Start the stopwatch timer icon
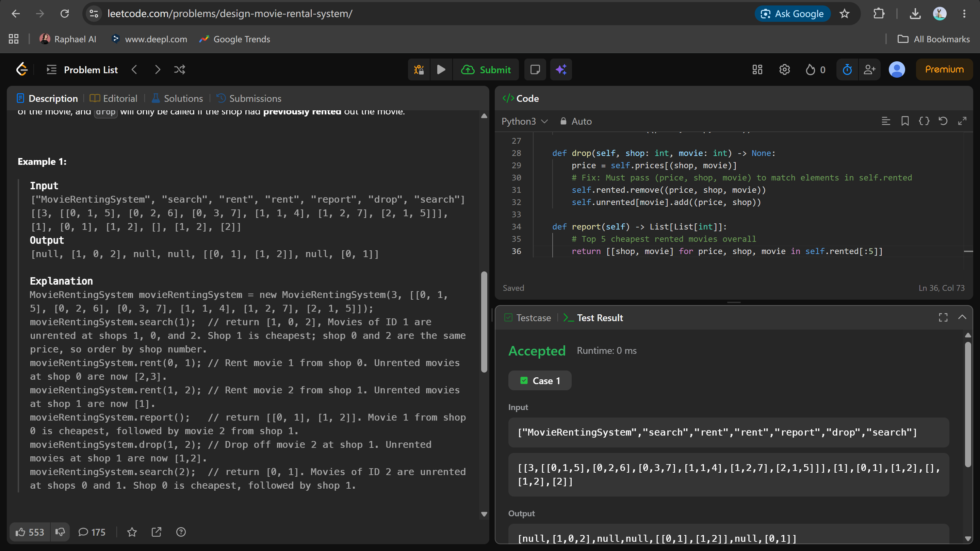The width and height of the screenshot is (980, 551). [x=847, y=70]
